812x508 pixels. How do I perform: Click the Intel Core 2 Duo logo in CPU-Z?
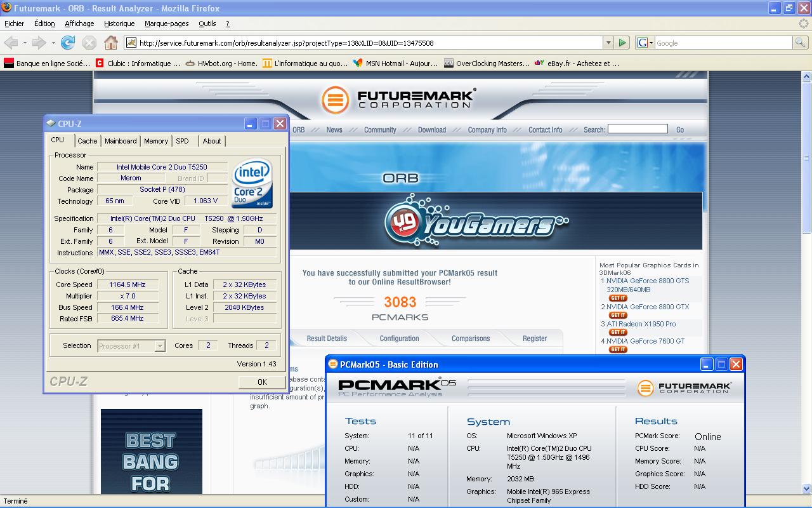tap(252, 183)
